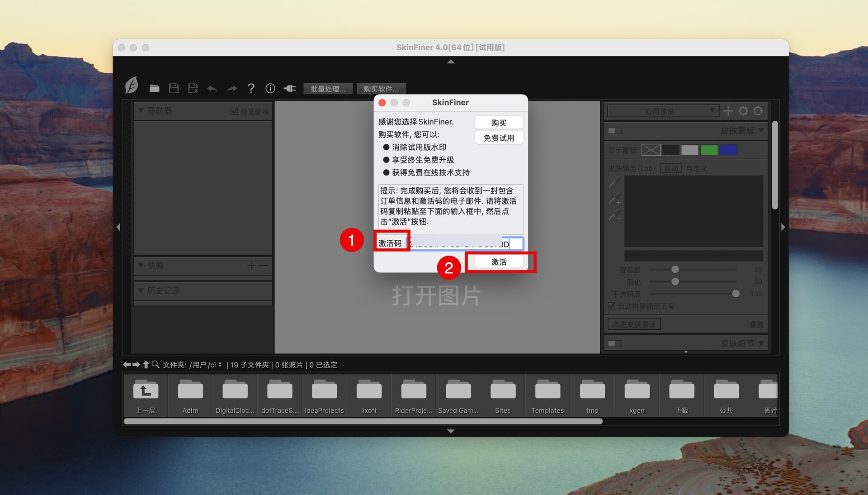Open the 上一层 parent folder thumbnail
Viewport: 868px width, 495px height.
tap(146, 396)
